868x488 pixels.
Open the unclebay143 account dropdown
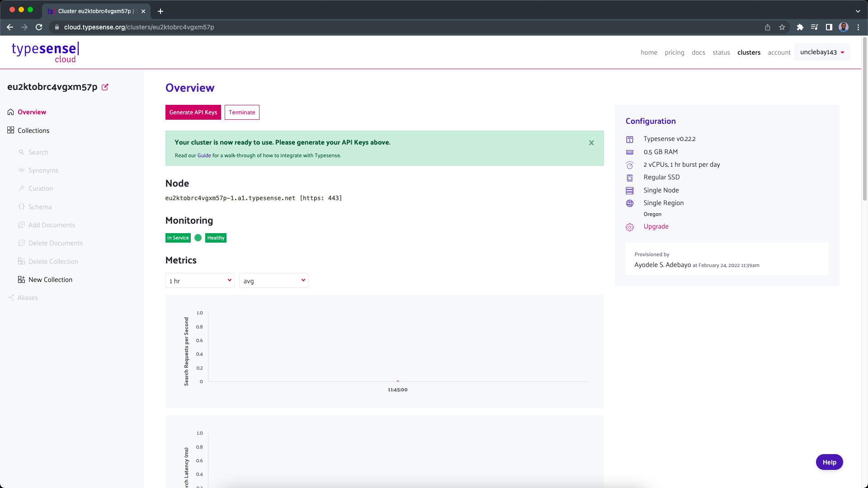point(822,52)
